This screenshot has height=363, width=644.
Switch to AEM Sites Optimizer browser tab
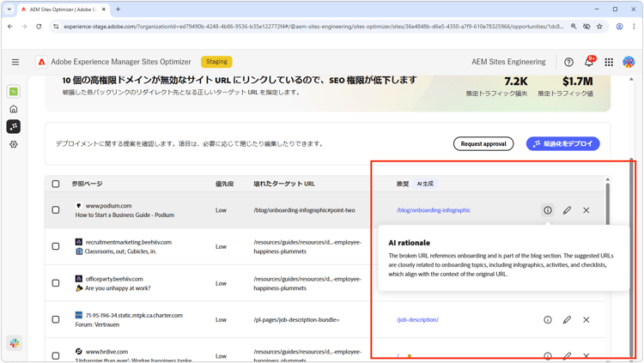pos(63,9)
